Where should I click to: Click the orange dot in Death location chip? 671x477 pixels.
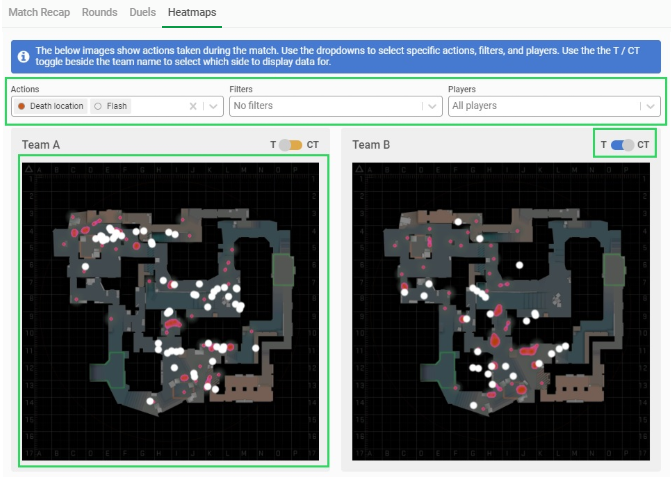pyautogui.click(x=21, y=106)
